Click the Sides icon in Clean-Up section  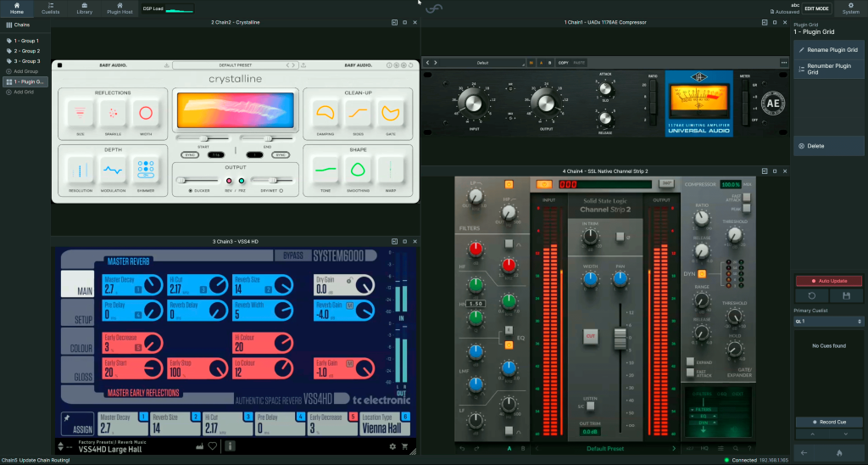click(x=358, y=114)
